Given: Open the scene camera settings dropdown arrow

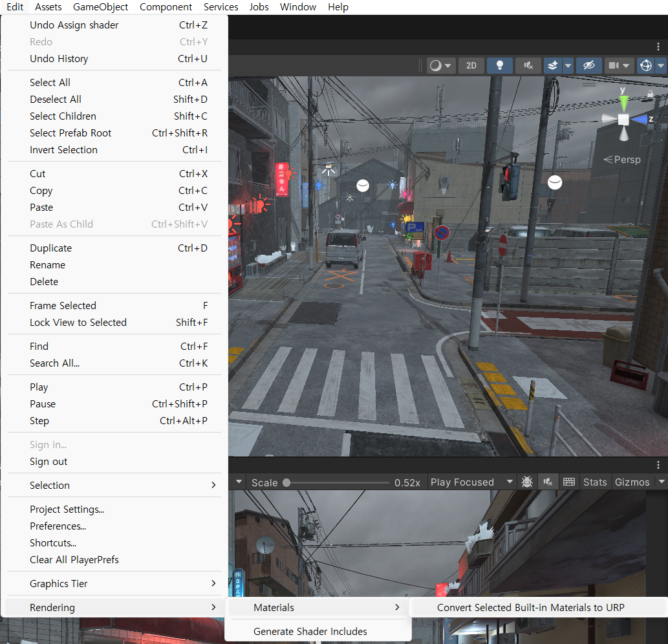Looking at the screenshot, I should click(x=626, y=65).
